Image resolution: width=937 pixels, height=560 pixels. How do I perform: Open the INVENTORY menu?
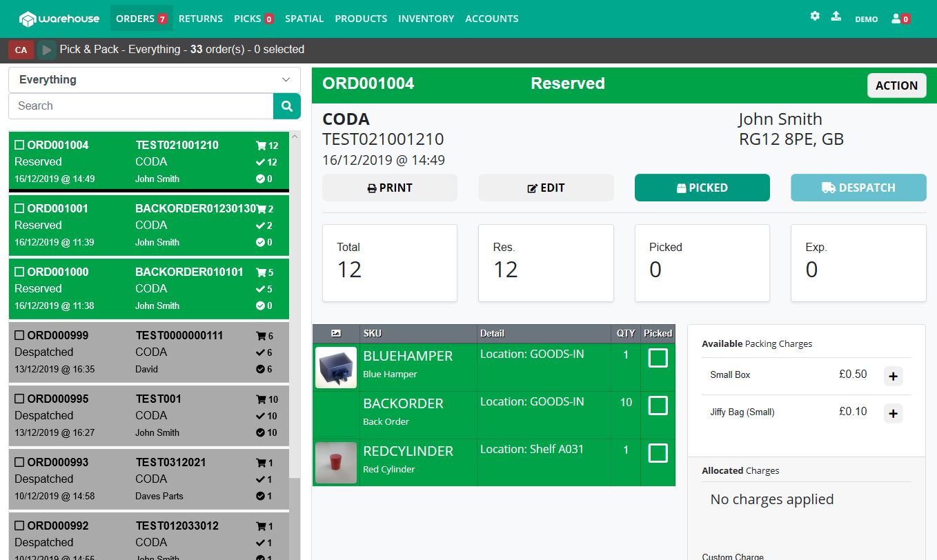[x=426, y=19]
